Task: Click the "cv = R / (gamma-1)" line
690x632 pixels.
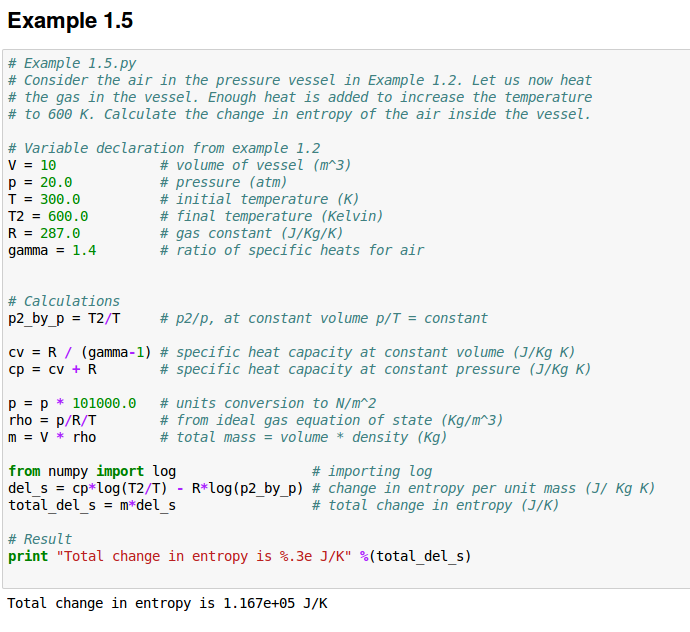Action: [x=80, y=352]
